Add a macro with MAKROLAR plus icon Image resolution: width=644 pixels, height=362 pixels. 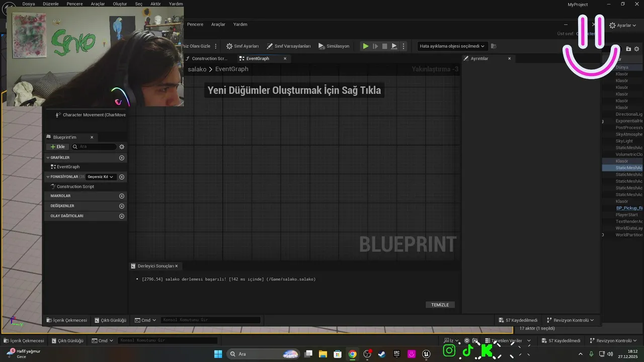pyautogui.click(x=121, y=196)
